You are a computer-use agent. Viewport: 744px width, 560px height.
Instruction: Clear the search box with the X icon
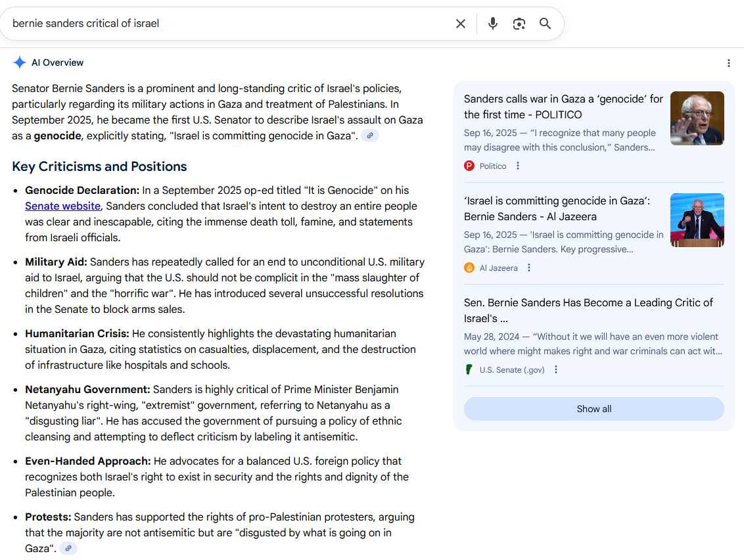click(x=460, y=24)
